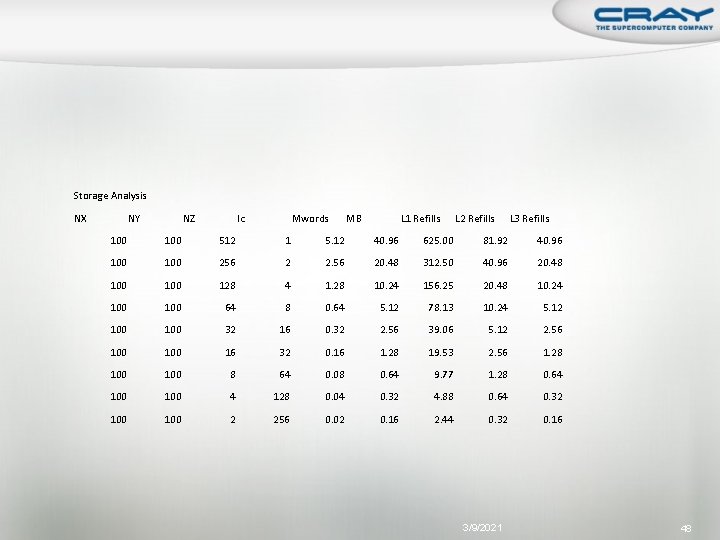This screenshot has width=720, height=540.
Task: Select L1 Refills value 625.00
Action: [438, 241]
